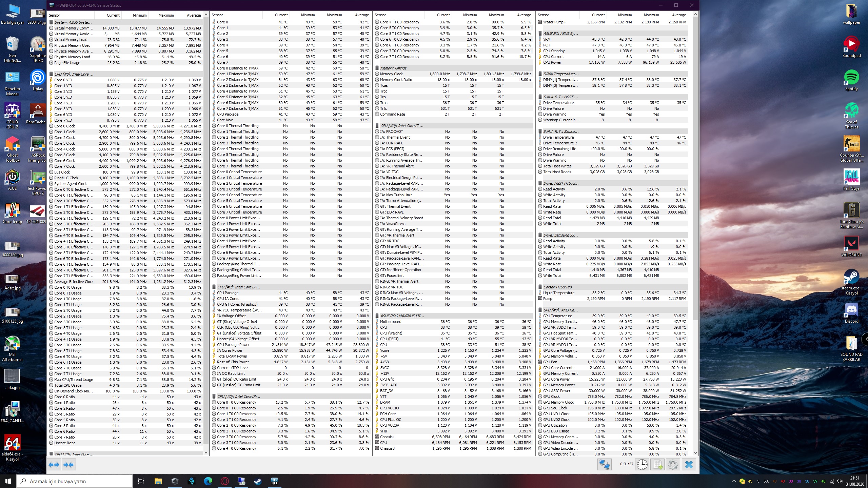868x488 pixels.
Task: Click the first panel's vertical scrollbar down arrow
Action: point(206,453)
